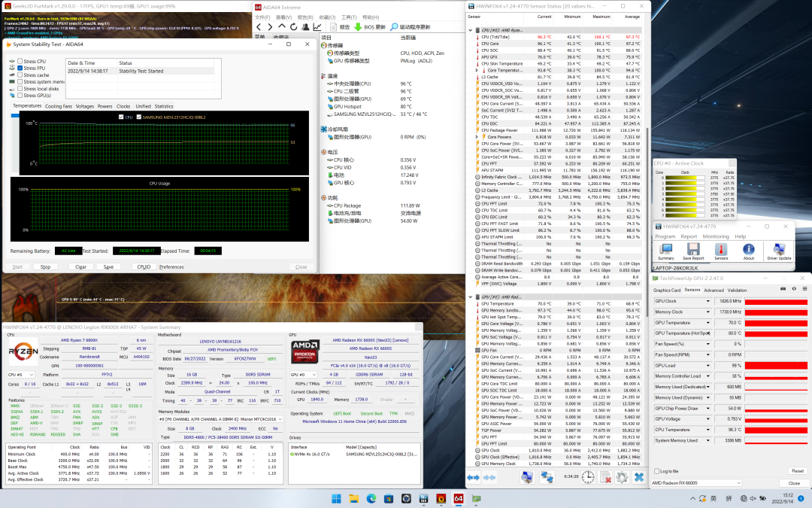Click the Driver Update icon
Image resolution: width=812 pixels, height=508 pixels.
point(779,249)
